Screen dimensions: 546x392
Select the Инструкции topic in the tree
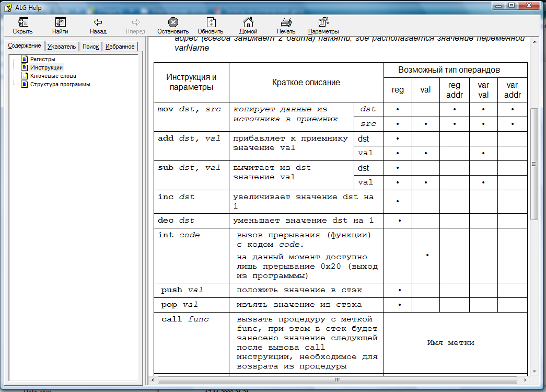47,67
